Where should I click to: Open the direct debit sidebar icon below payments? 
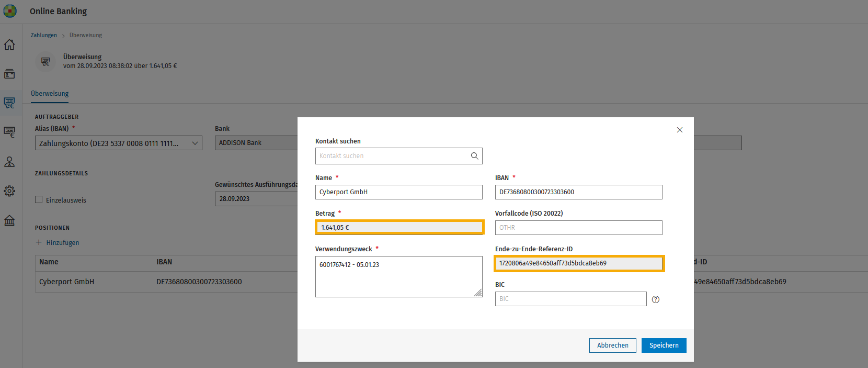pos(9,132)
